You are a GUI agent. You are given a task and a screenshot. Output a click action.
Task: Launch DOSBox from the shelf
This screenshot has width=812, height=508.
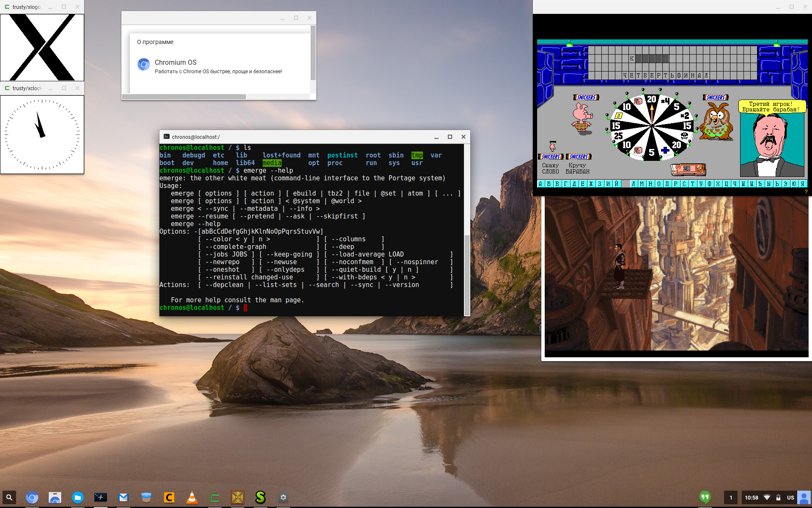pyautogui.click(x=238, y=497)
